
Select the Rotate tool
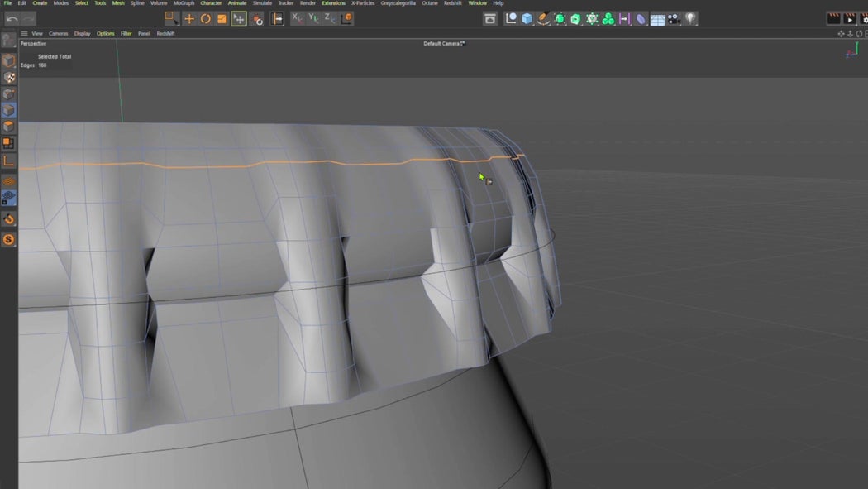click(205, 18)
